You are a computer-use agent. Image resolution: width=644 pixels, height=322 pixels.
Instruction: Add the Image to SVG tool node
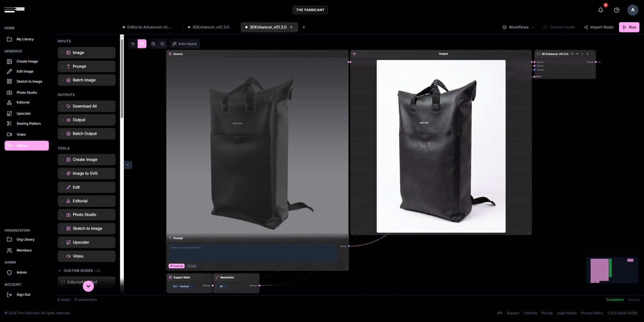point(87,173)
